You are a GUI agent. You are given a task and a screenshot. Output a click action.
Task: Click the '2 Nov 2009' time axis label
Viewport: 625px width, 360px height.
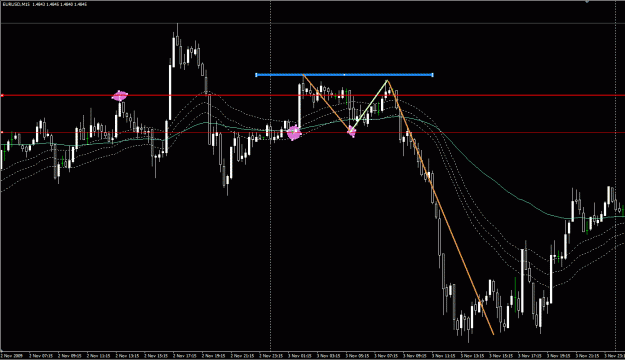pyautogui.click(x=12, y=355)
